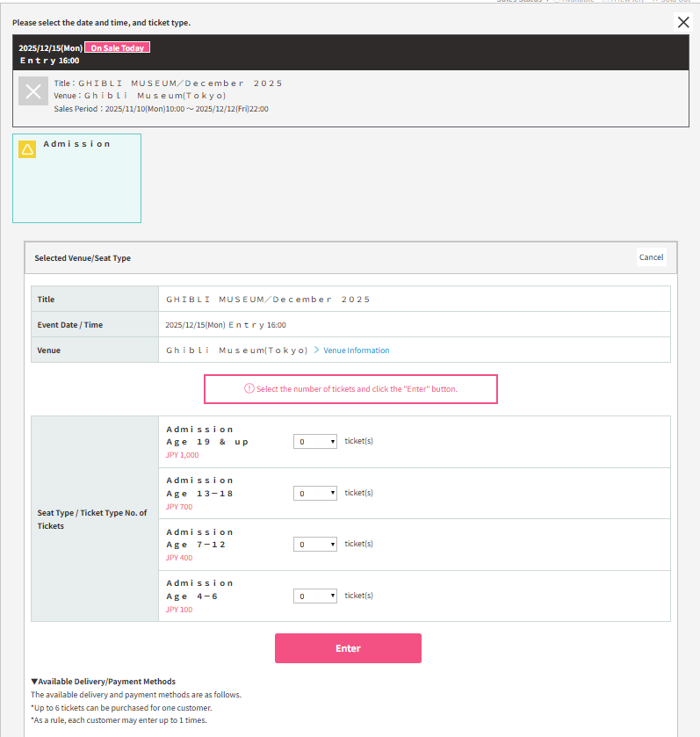
Task: Click the gray X image placeholder thumbnail
Action: click(33, 91)
